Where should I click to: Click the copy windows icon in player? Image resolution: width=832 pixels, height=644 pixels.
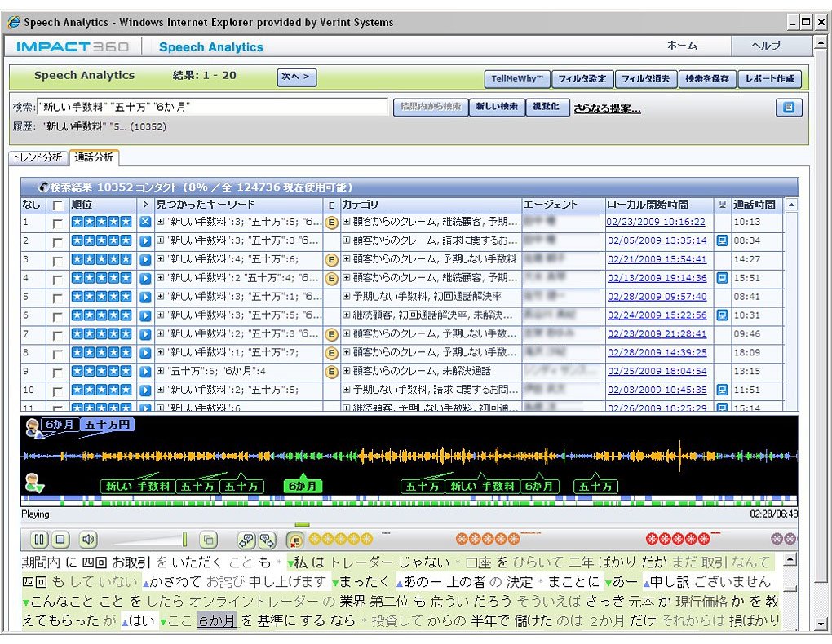pos(209,540)
